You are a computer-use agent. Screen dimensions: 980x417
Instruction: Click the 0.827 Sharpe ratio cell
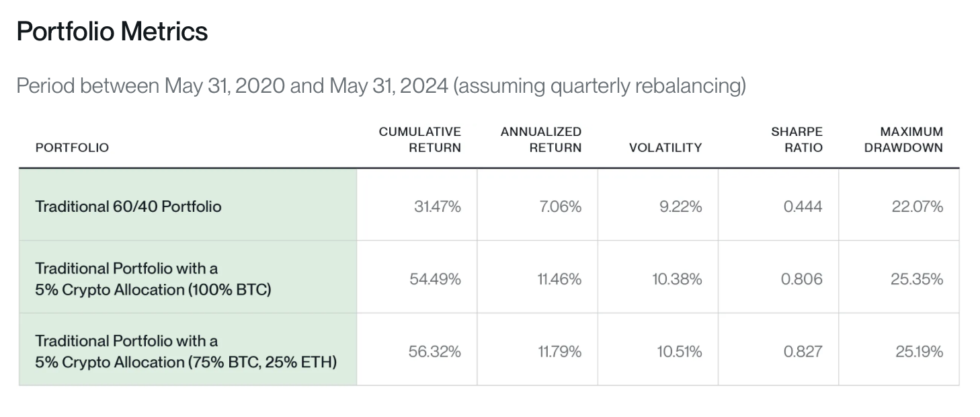coord(802,352)
